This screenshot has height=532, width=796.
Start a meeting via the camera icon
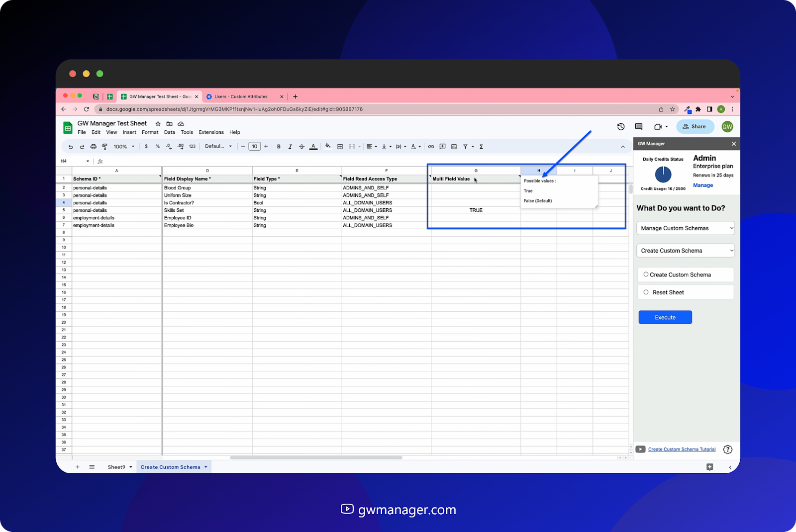click(658, 127)
